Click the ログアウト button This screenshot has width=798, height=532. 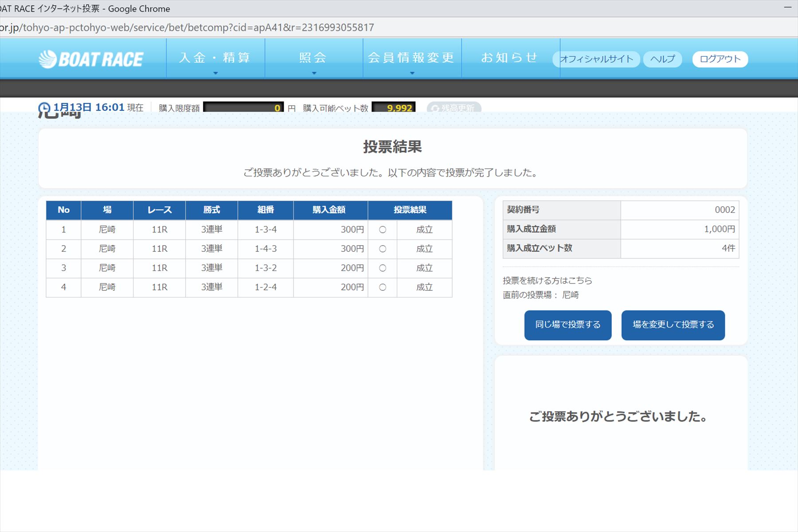click(720, 59)
